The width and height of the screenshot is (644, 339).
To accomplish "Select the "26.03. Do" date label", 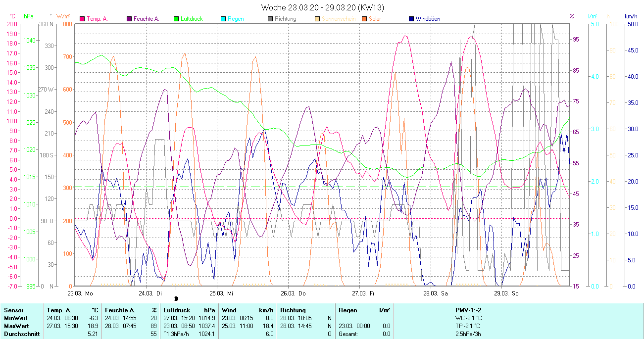I will click(293, 293).
